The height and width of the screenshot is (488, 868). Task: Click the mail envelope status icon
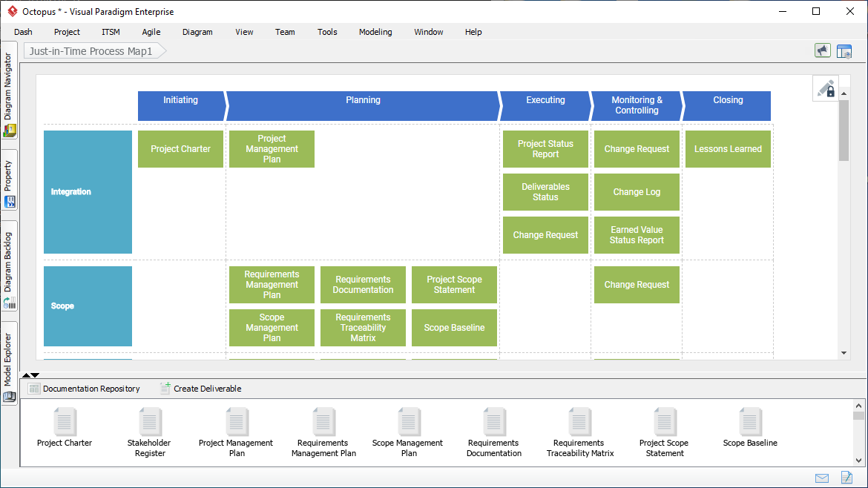point(822,478)
